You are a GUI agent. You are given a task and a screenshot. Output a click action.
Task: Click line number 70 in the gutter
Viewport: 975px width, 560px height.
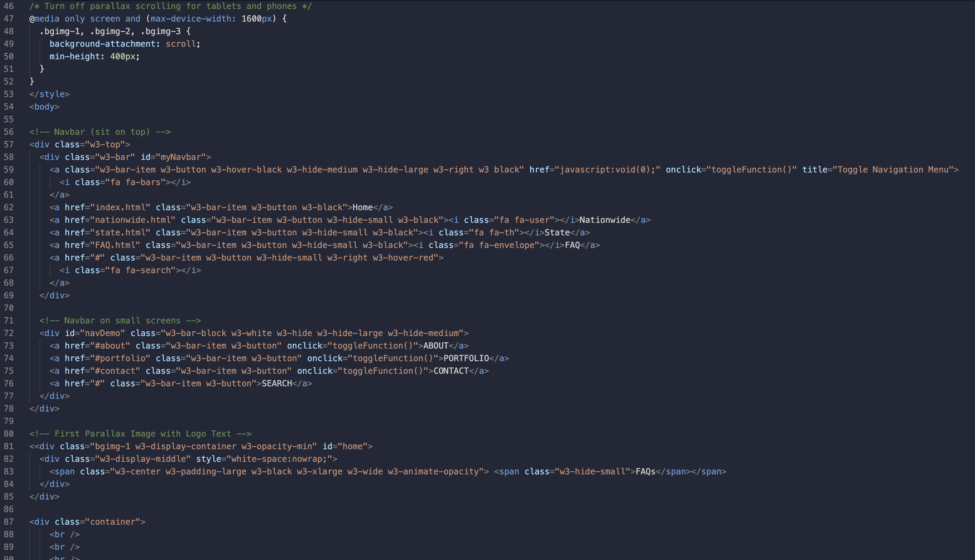(8, 308)
